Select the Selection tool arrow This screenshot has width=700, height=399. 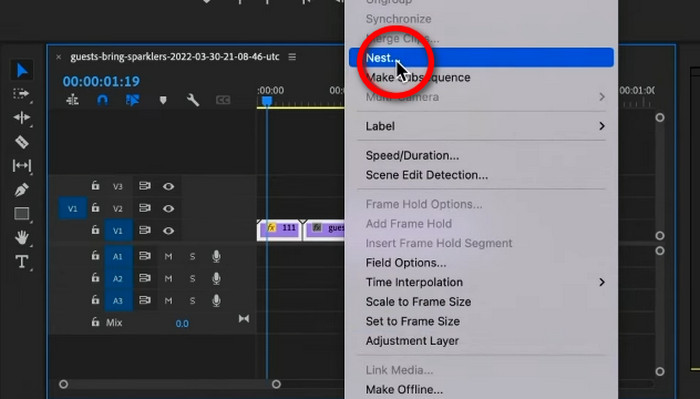pyautogui.click(x=21, y=70)
